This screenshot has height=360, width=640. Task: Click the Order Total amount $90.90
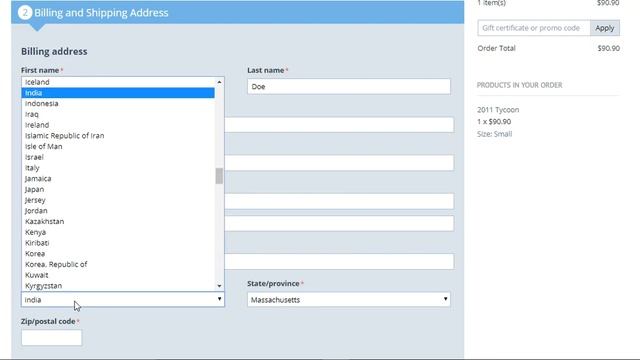click(x=609, y=48)
